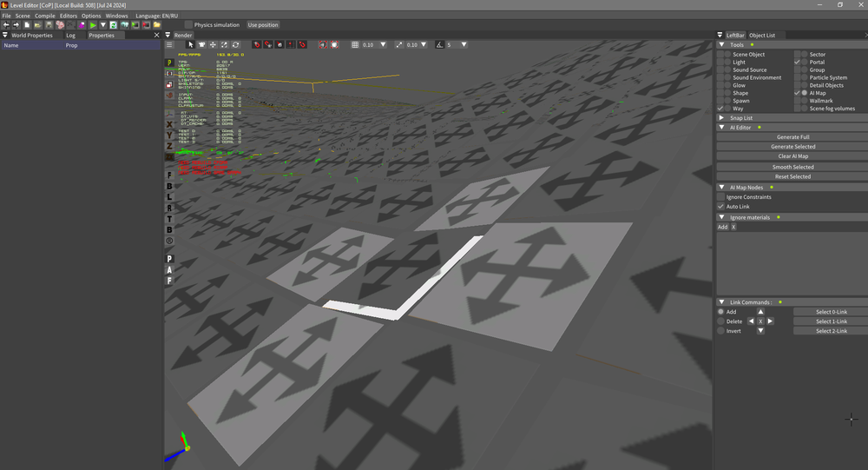Open the Compile menu
The width and height of the screenshot is (868, 470).
[44, 16]
